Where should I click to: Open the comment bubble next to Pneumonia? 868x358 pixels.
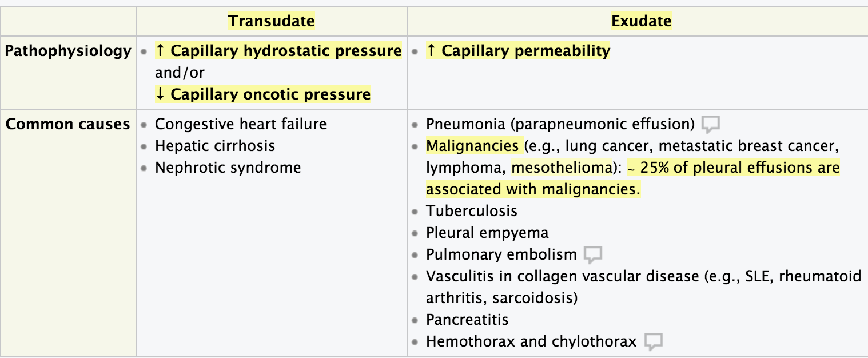click(710, 124)
